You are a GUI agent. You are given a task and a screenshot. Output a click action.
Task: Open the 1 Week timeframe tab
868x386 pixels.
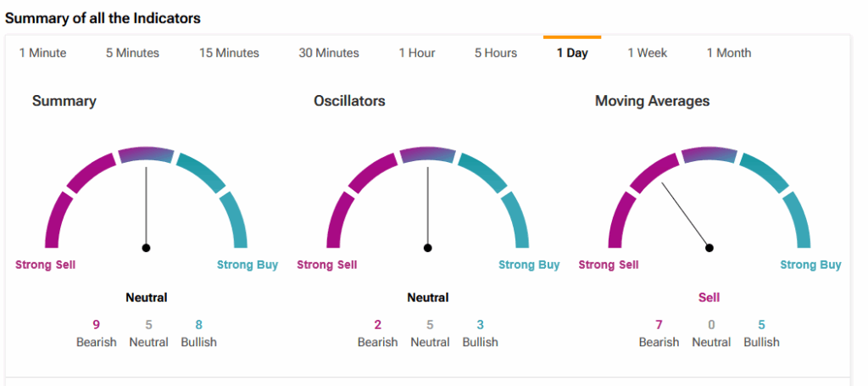(648, 53)
